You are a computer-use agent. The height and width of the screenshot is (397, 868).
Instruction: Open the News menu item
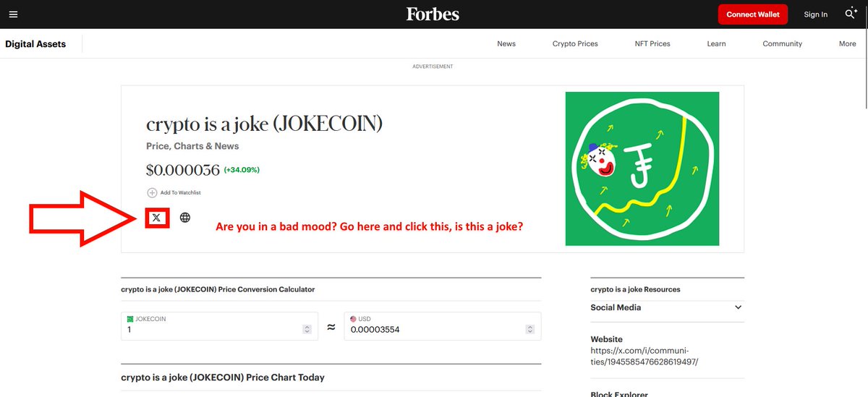[506, 44]
